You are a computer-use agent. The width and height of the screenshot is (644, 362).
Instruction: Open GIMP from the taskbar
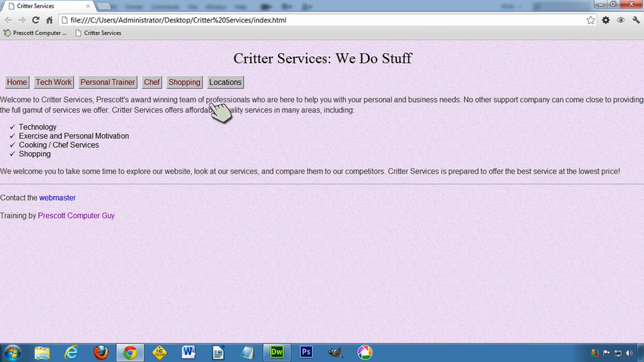pyautogui.click(x=335, y=352)
